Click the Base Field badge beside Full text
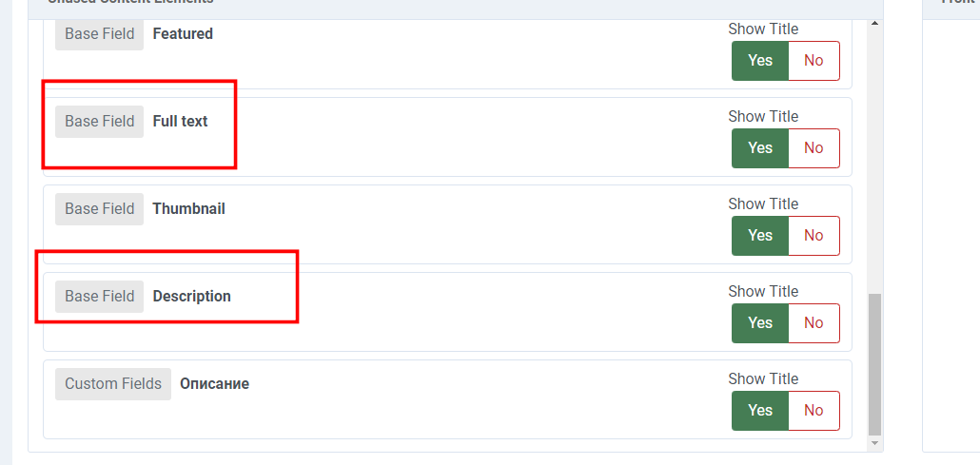Screen dimensions: 980x465 pyautogui.click(x=99, y=122)
